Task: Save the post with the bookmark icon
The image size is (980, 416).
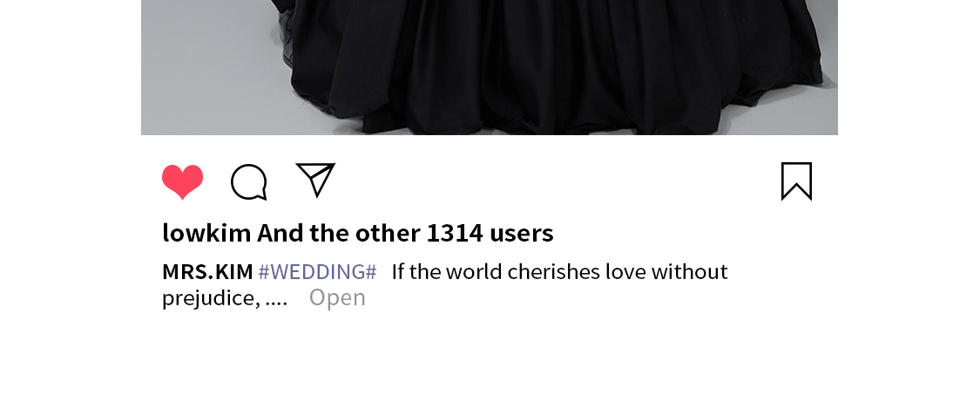Action: (797, 181)
